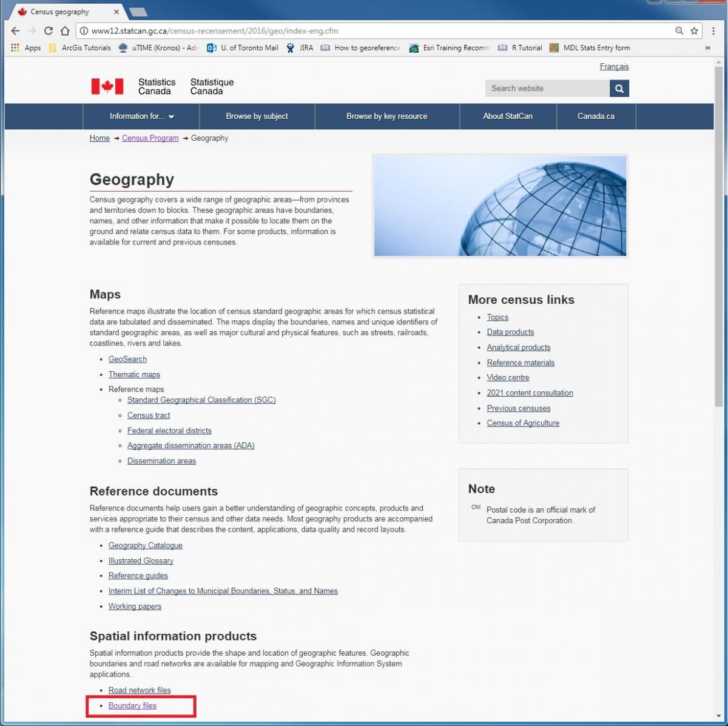Switch language to Français
Image resolution: width=728 pixels, height=726 pixels.
(x=614, y=67)
